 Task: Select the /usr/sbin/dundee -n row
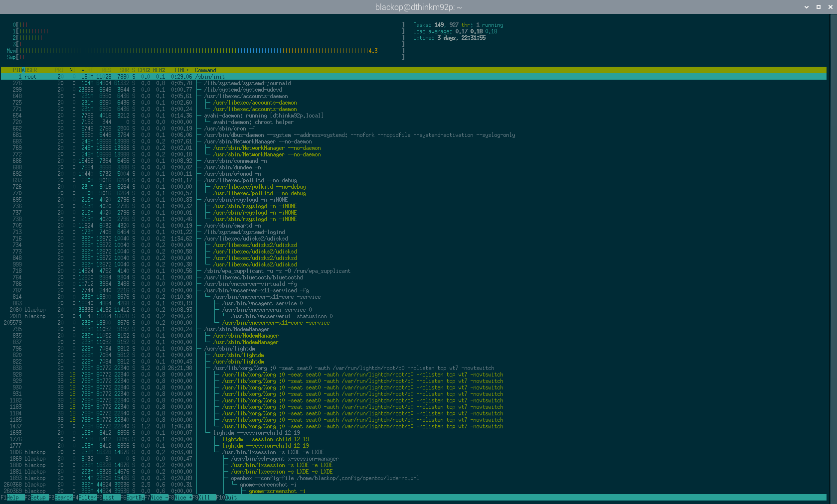(414, 167)
